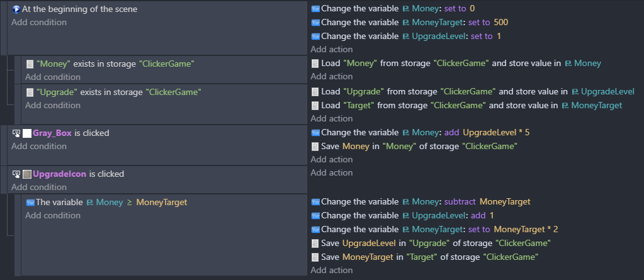Add action in the 'UpgradeIcon is clicked' event
Screen dimensions: 644x280
tap(332, 172)
